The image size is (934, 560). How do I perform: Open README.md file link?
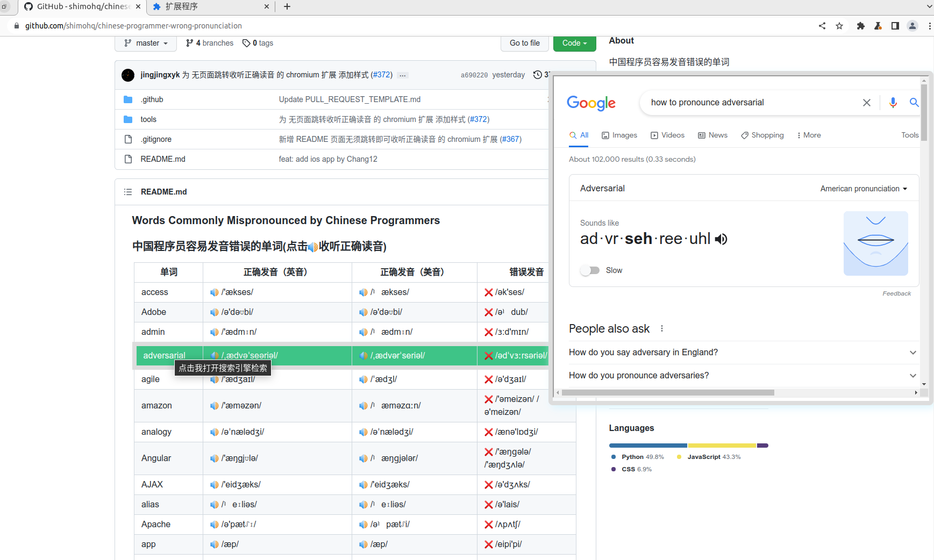[x=163, y=159]
